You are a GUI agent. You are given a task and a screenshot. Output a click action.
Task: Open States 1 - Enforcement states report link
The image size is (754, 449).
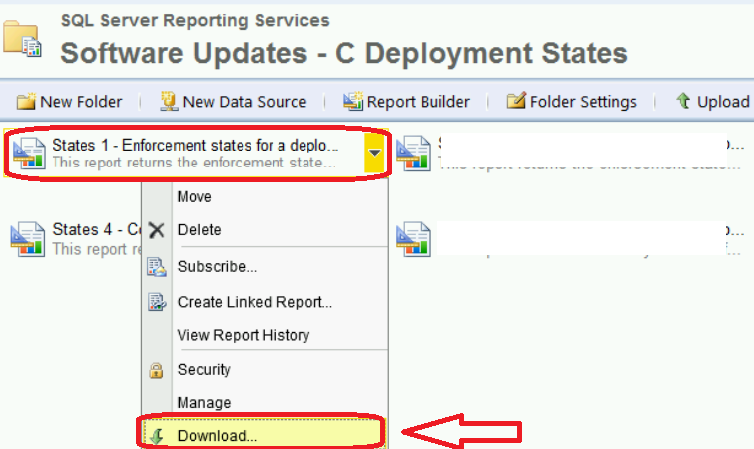(195, 145)
